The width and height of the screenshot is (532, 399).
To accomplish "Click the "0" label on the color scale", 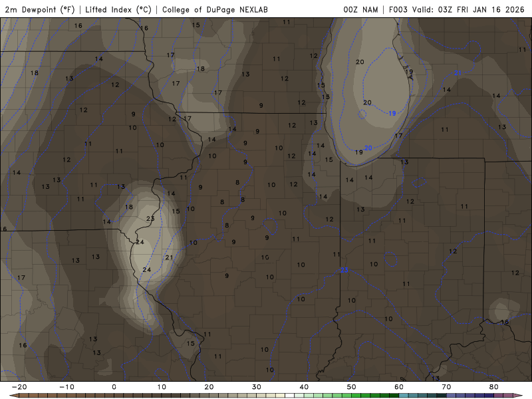I will 114,387.
